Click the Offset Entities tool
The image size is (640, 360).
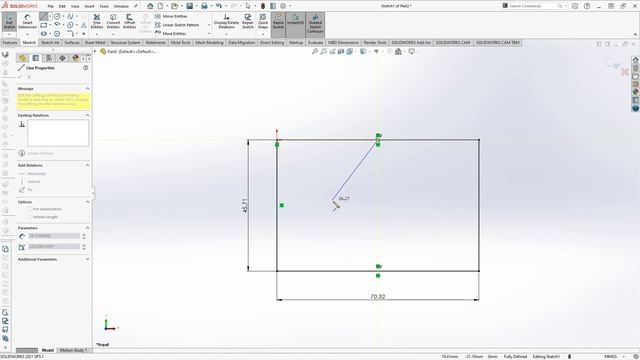[x=129, y=21]
